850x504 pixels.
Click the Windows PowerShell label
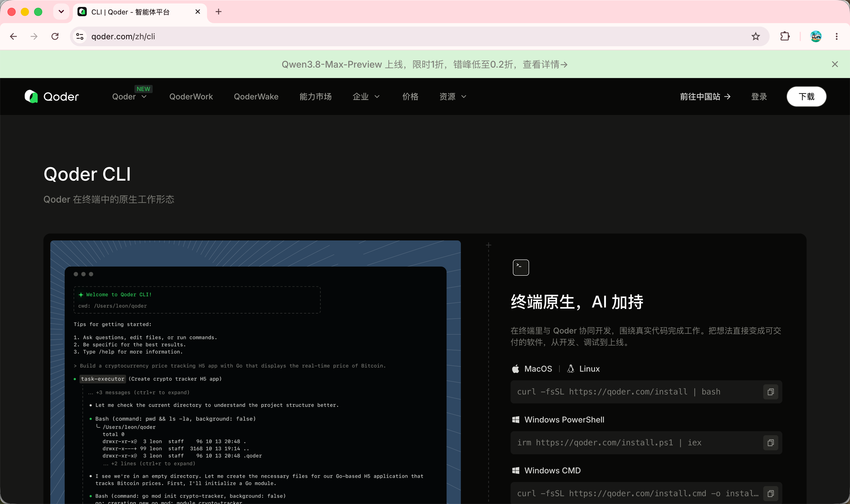point(564,420)
